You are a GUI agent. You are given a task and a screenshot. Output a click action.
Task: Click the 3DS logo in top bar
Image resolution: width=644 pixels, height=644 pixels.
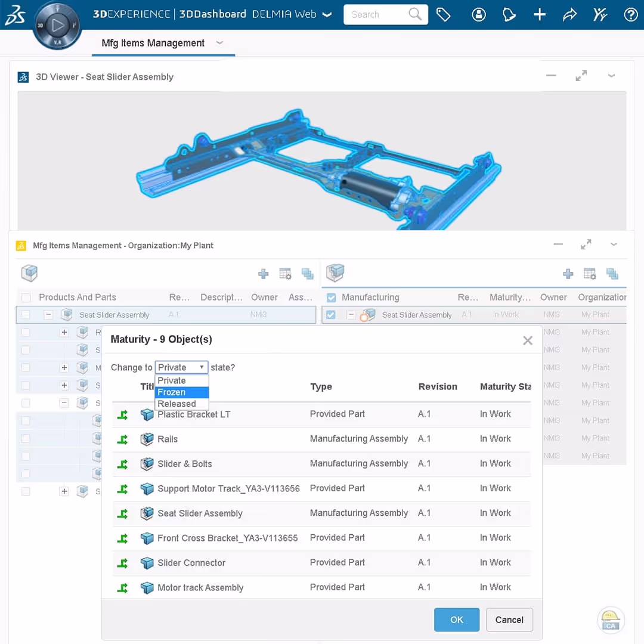pos(16,15)
